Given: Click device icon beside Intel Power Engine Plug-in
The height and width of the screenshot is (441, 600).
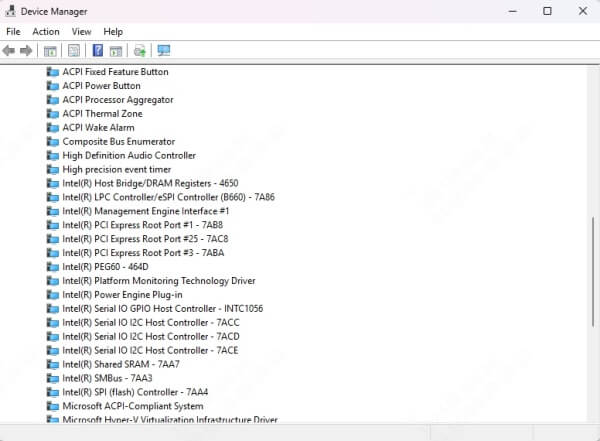Looking at the screenshot, I should [52, 295].
